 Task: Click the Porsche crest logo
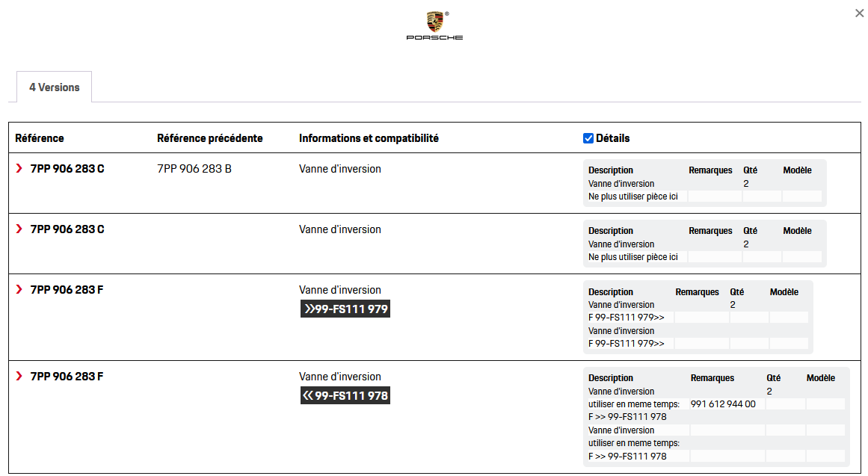click(x=434, y=25)
